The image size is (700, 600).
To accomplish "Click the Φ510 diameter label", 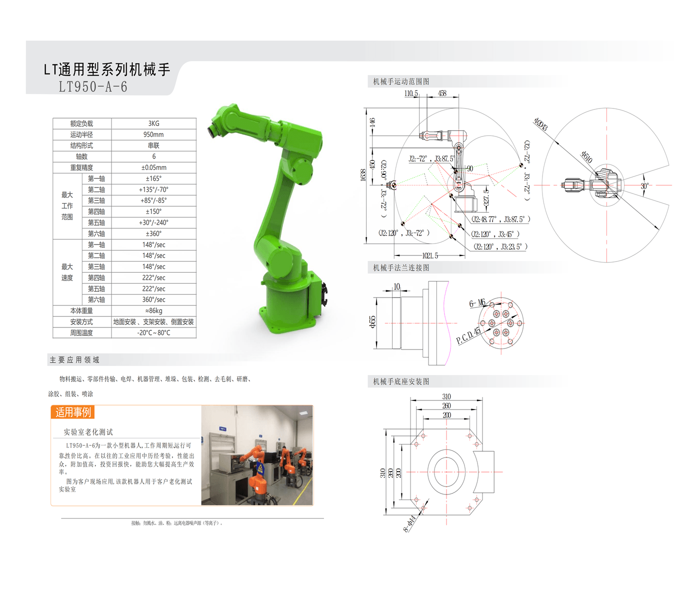I will [586, 157].
